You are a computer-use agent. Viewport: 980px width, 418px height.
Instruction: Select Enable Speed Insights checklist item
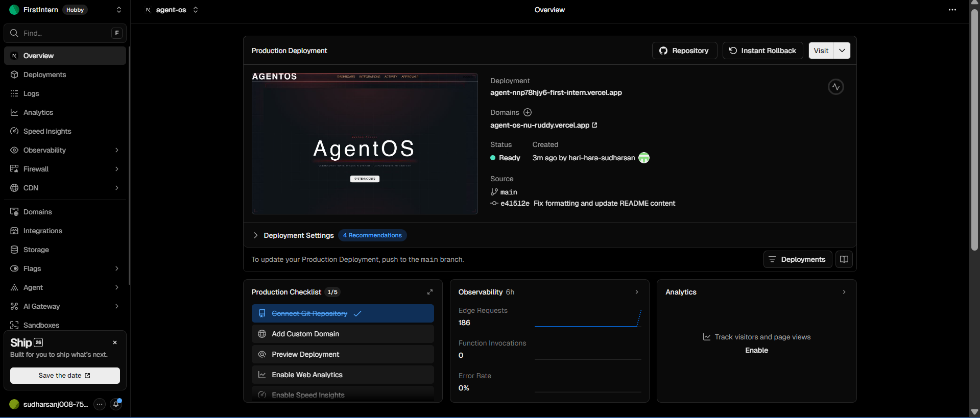(343, 395)
